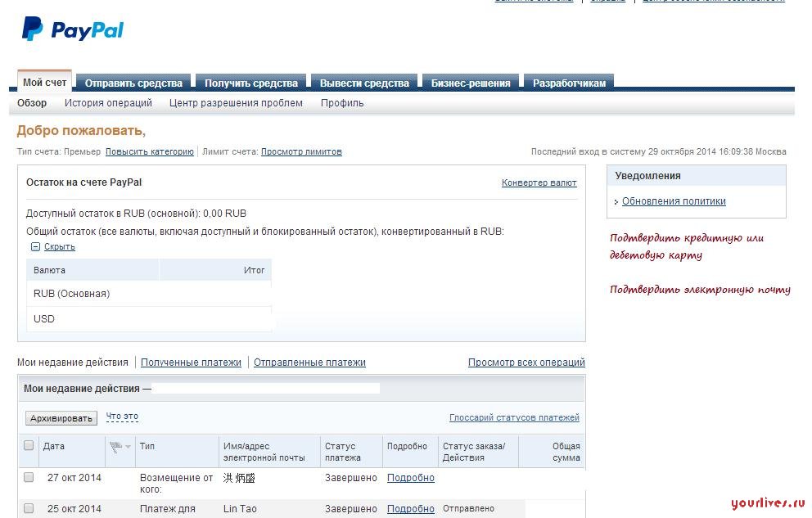Open История операций in the submenu

[108, 103]
